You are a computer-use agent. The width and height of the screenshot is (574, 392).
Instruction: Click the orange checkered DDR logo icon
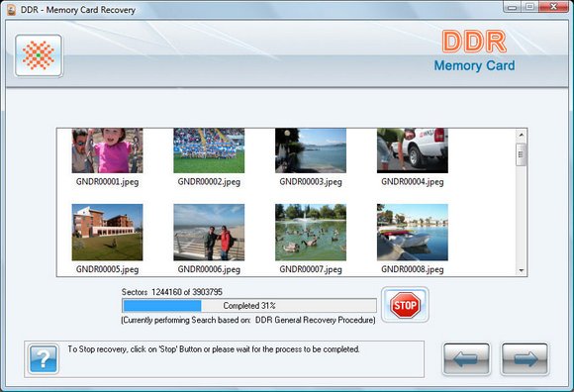click(39, 55)
